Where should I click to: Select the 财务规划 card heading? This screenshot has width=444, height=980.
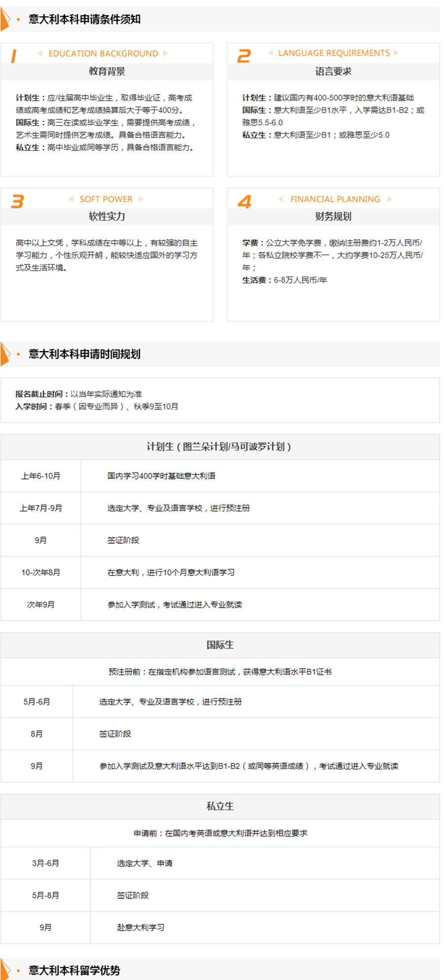click(333, 217)
